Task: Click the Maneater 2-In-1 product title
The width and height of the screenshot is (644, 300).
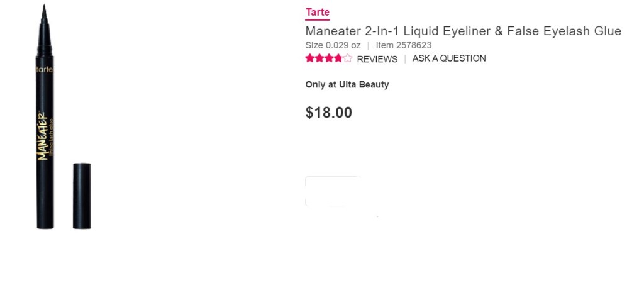Action: click(x=463, y=31)
